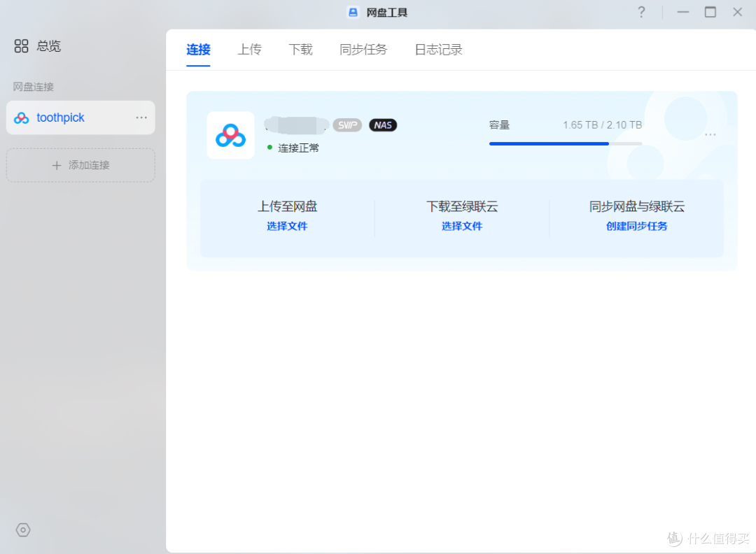Viewport: 756px width, 554px height.
Task: Switch to the 连接 tab
Action: [198, 50]
